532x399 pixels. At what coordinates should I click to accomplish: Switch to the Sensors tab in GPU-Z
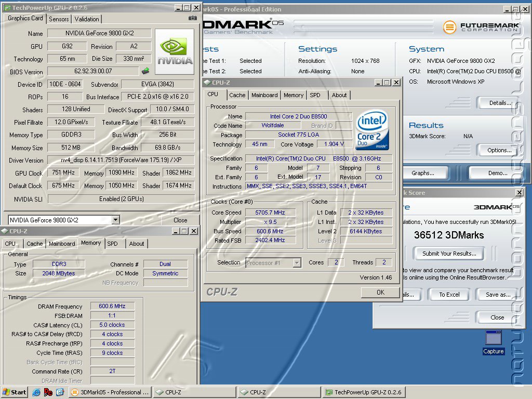(59, 19)
